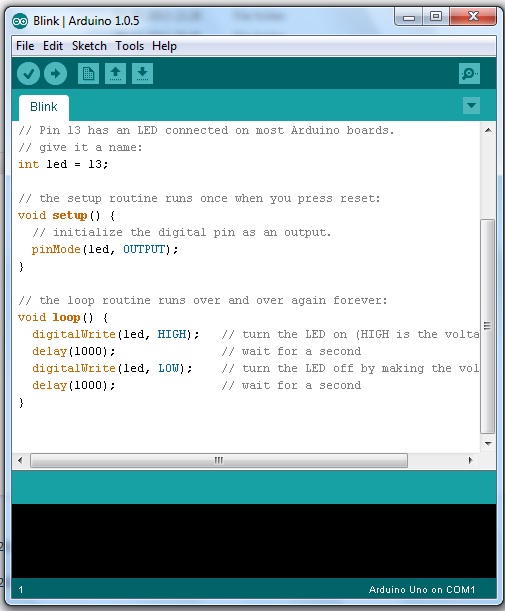Viewport: 505px width, 611px height.
Task: Click the vertical scrollbar down arrow
Action: pos(488,443)
